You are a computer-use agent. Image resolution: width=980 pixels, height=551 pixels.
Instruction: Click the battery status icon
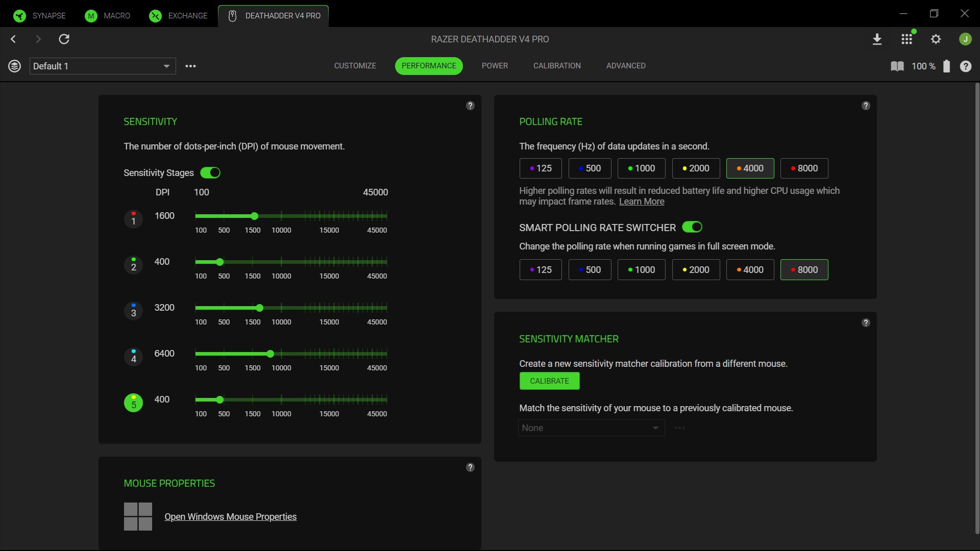pos(946,66)
